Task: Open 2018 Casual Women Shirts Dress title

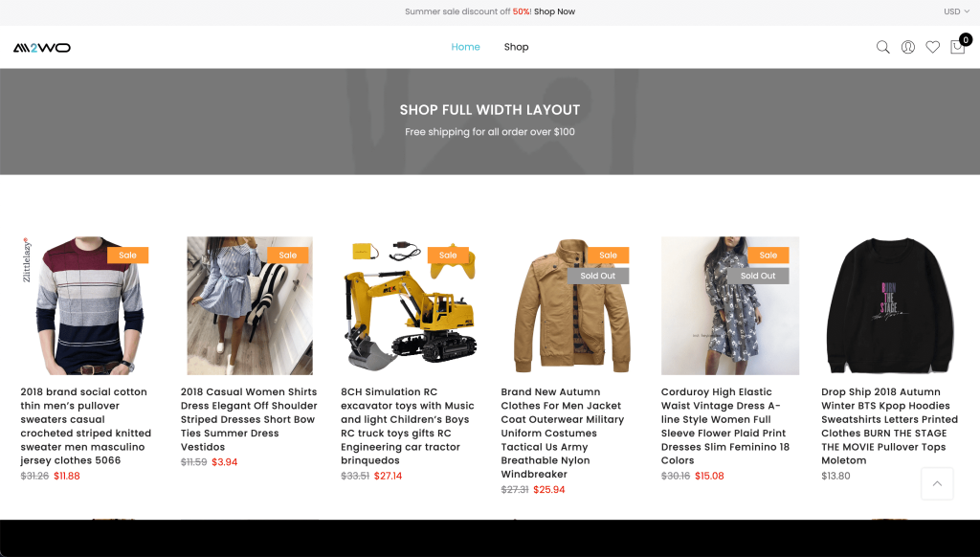Action: (249, 419)
